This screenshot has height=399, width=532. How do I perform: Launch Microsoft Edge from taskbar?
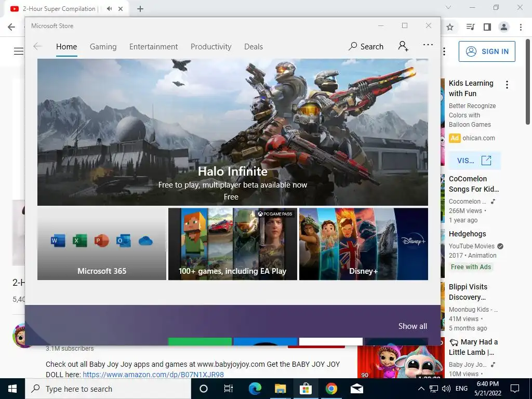pos(255,389)
